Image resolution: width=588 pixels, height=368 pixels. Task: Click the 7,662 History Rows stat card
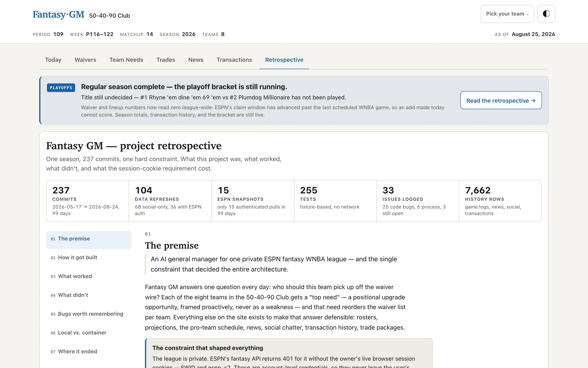tap(500, 201)
